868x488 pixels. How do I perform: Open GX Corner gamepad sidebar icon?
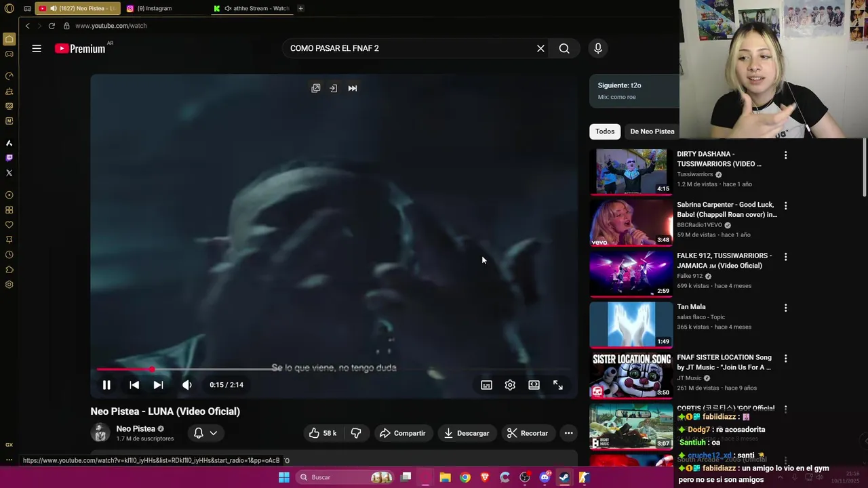pyautogui.click(x=9, y=54)
